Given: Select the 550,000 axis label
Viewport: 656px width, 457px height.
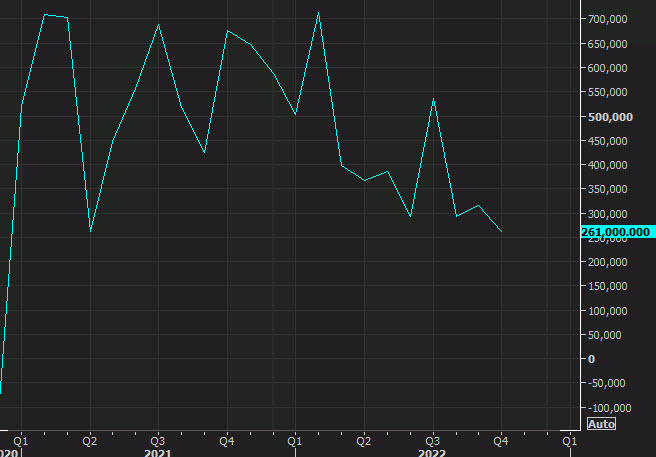Looking at the screenshot, I should [x=607, y=92].
